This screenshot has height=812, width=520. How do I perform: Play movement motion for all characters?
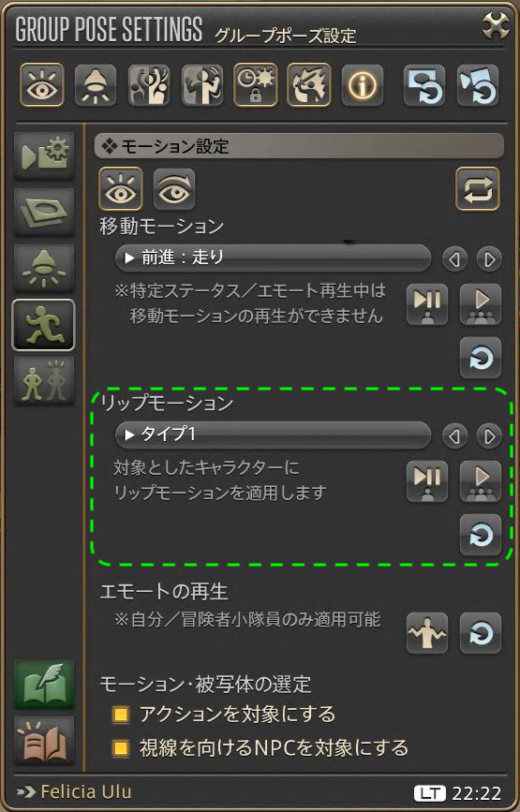(x=481, y=304)
